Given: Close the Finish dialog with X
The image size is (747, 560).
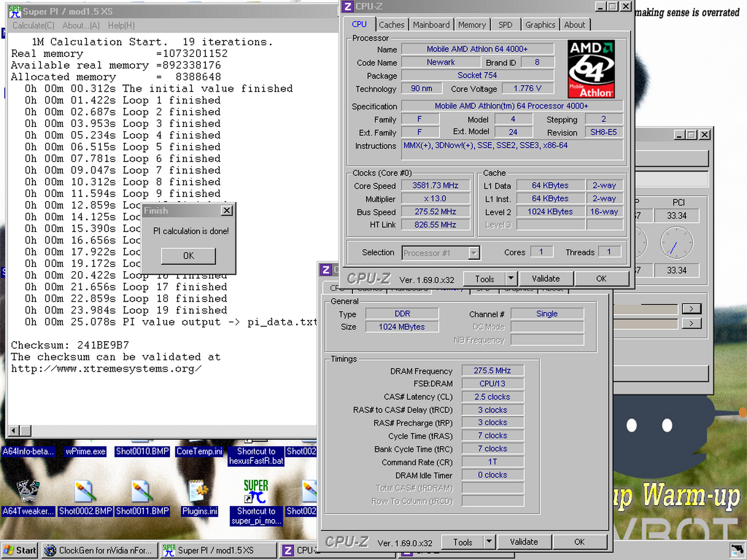Looking at the screenshot, I should pyautogui.click(x=227, y=211).
